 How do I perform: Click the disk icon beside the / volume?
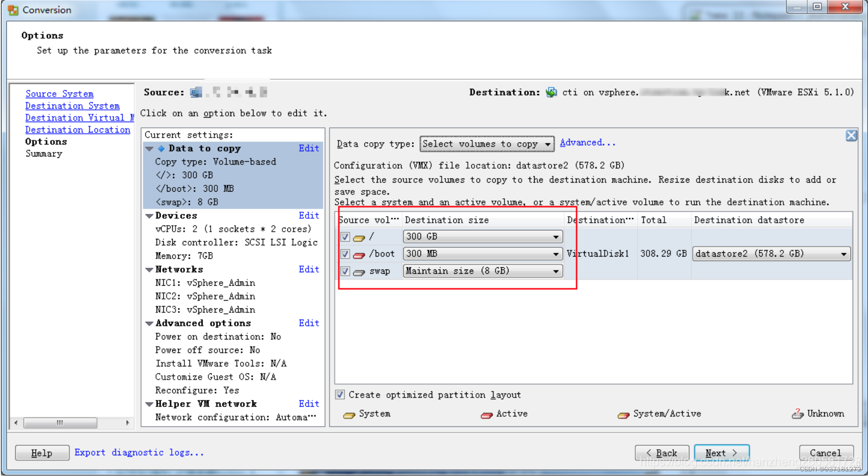(359, 237)
